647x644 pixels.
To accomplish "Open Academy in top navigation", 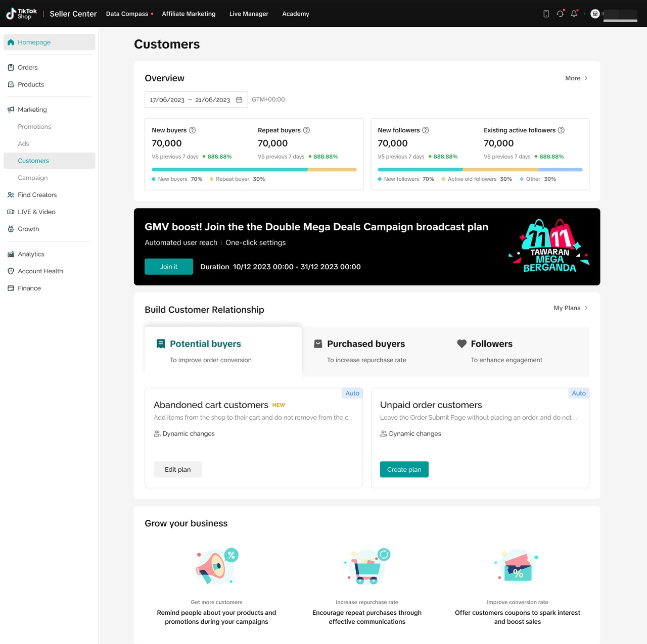I will click(296, 14).
